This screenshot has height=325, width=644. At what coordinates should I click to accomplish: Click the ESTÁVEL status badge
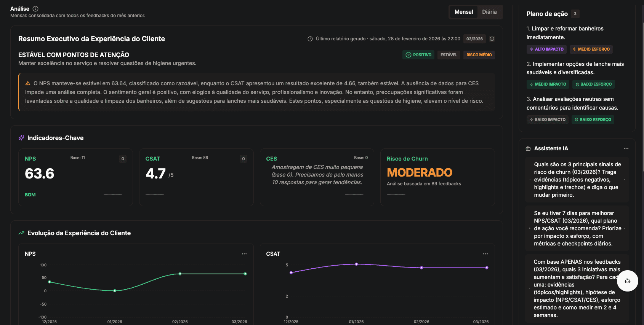(x=449, y=55)
